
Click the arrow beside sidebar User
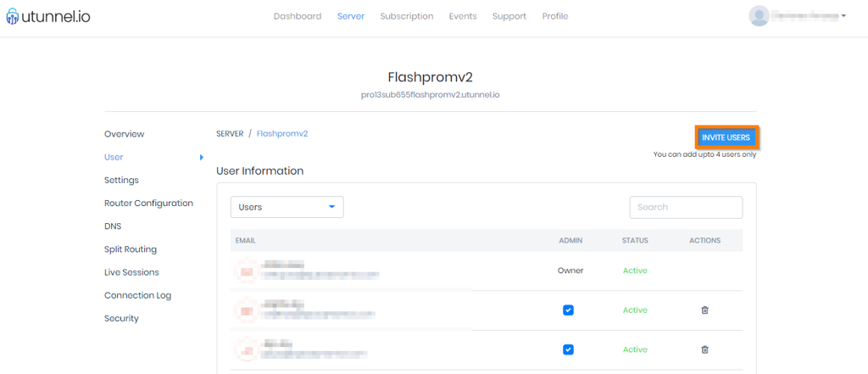202,158
